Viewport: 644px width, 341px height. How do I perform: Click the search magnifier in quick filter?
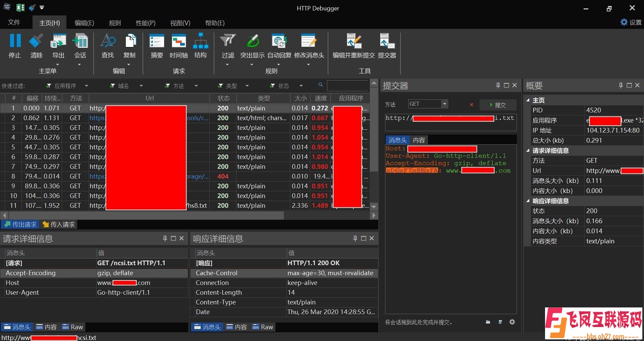click(321, 85)
